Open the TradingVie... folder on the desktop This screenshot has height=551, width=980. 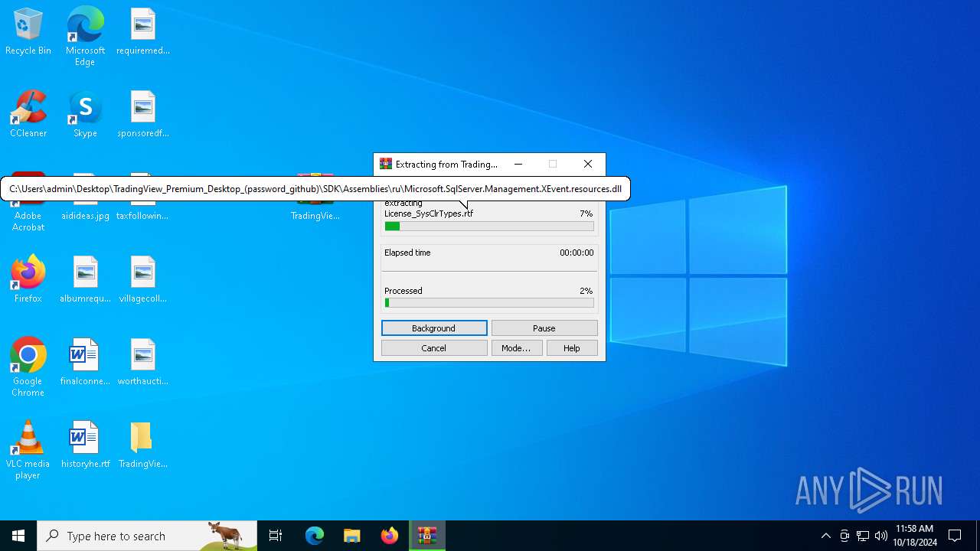tap(143, 445)
